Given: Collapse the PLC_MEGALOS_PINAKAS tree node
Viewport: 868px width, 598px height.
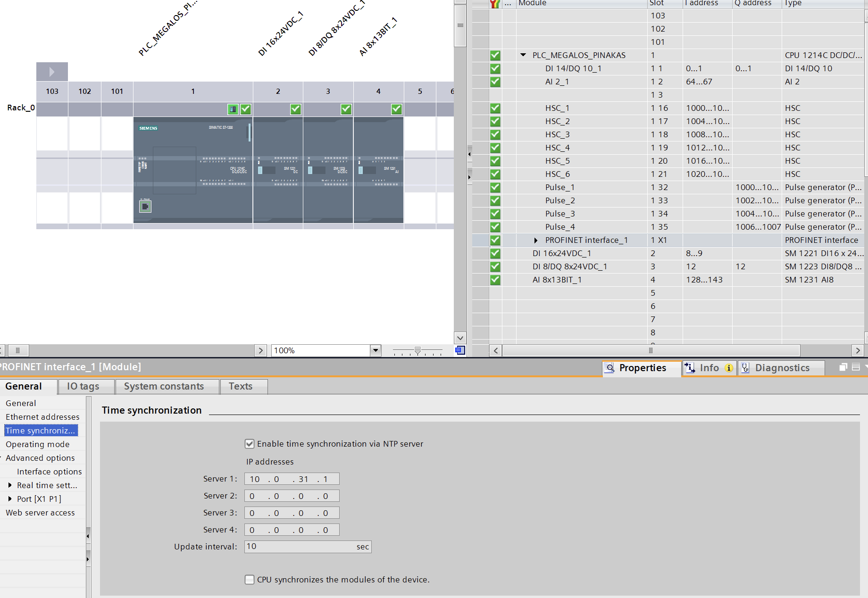Looking at the screenshot, I should point(523,55).
